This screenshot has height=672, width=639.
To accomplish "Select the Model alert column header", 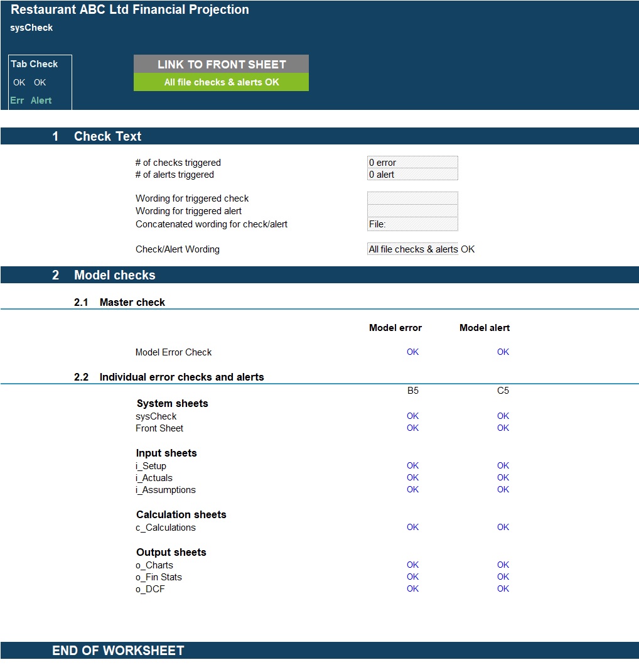I will [x=485, y=328].
